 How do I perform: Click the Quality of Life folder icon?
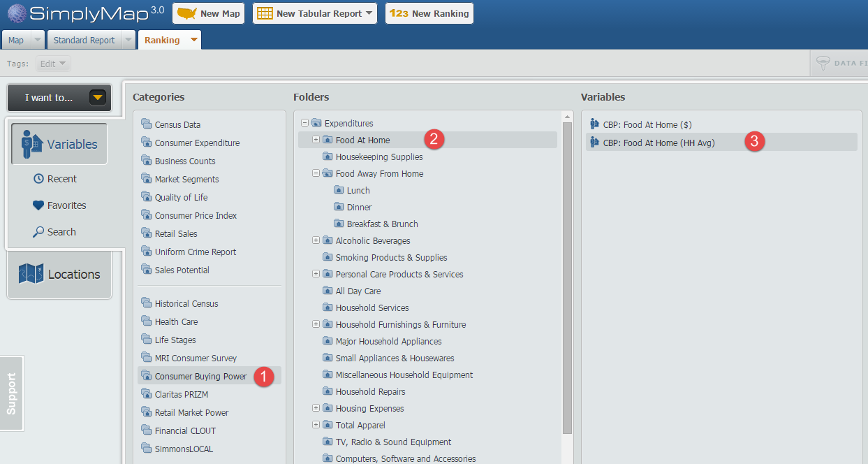pyautogui.click(x=146, y=197)
